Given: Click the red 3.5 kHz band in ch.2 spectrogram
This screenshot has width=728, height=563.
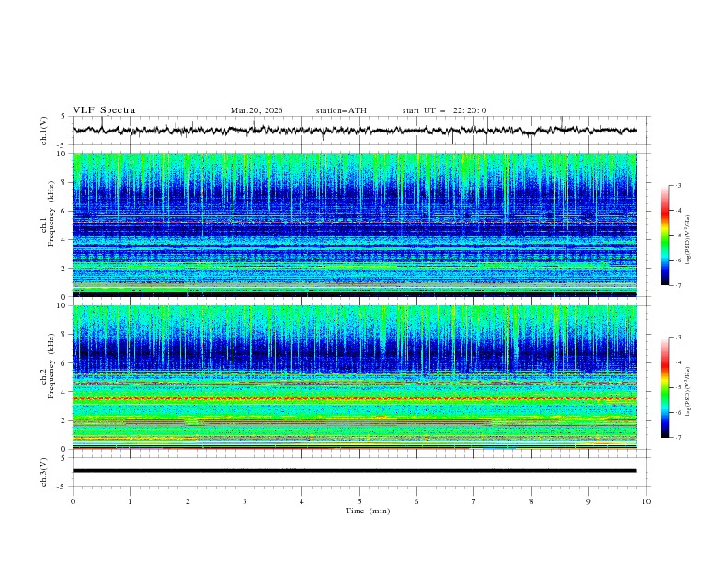Looking at the screenshot, I should click(x=354, y=399).
